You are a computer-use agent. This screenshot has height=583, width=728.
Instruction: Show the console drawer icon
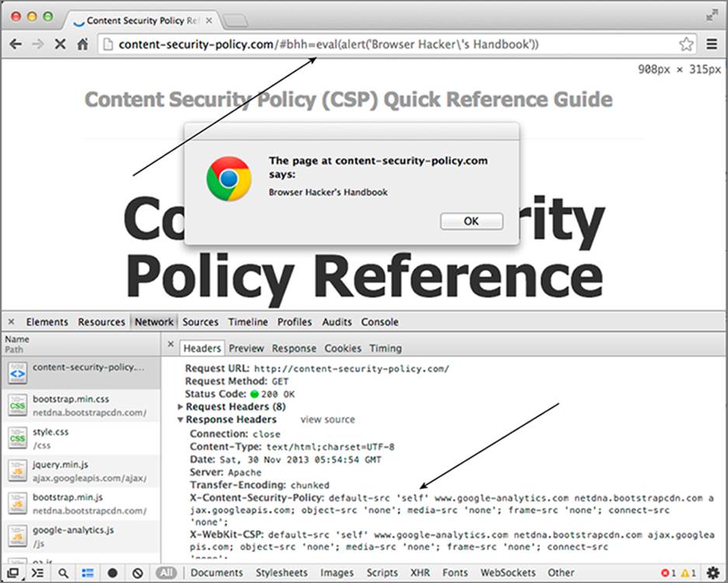tap(37, 573)
